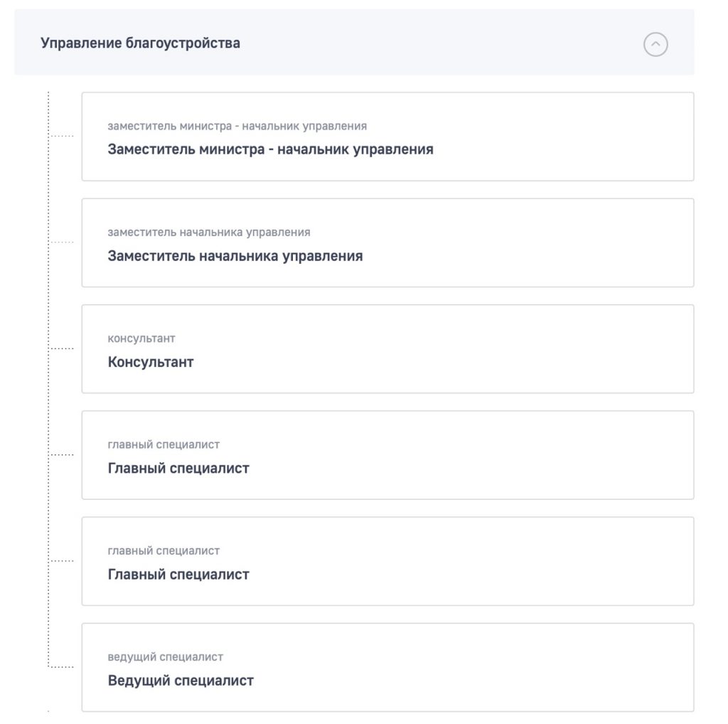The height and width of the screenshot is (724, 728).
Task: Open bold Главный специалист title above Ведущий специалист
Action: [x=178, y=575]
